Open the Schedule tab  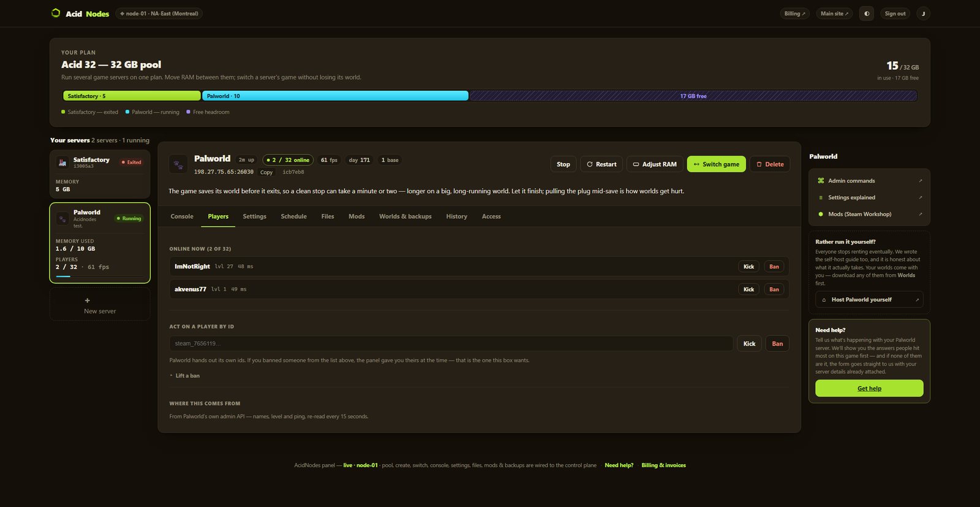293,216
